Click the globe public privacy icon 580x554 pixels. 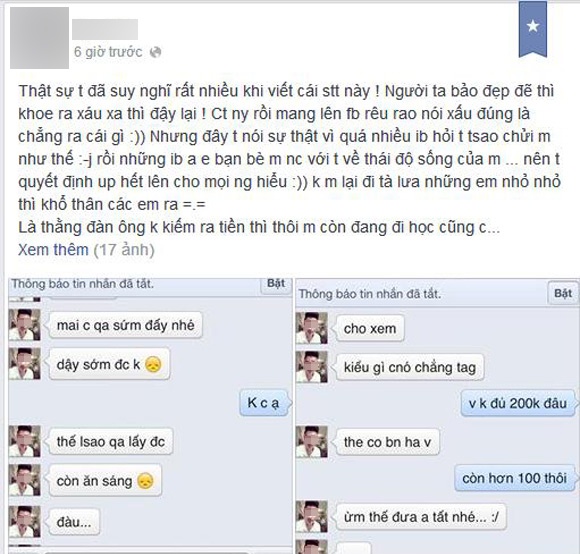pos(155,52)
